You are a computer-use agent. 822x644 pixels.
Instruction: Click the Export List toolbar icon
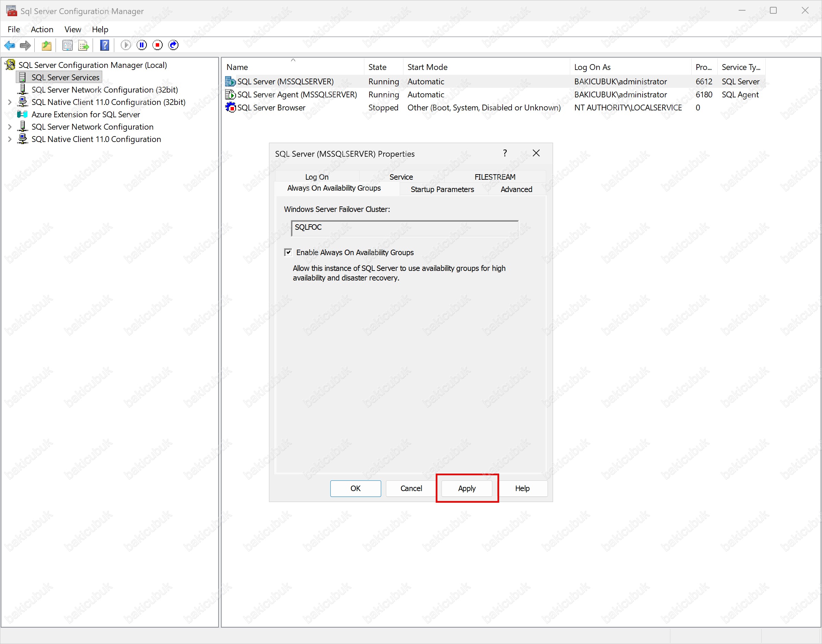83,46
